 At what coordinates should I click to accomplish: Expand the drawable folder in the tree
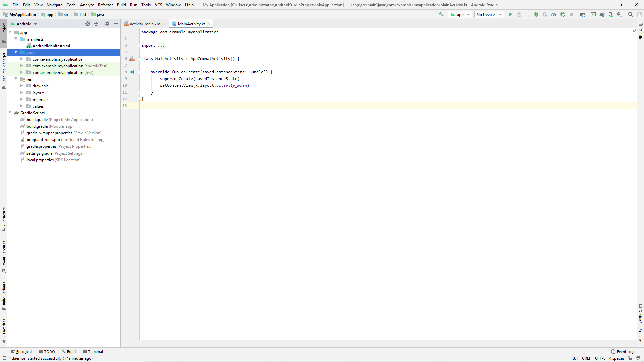pos(22,86)
